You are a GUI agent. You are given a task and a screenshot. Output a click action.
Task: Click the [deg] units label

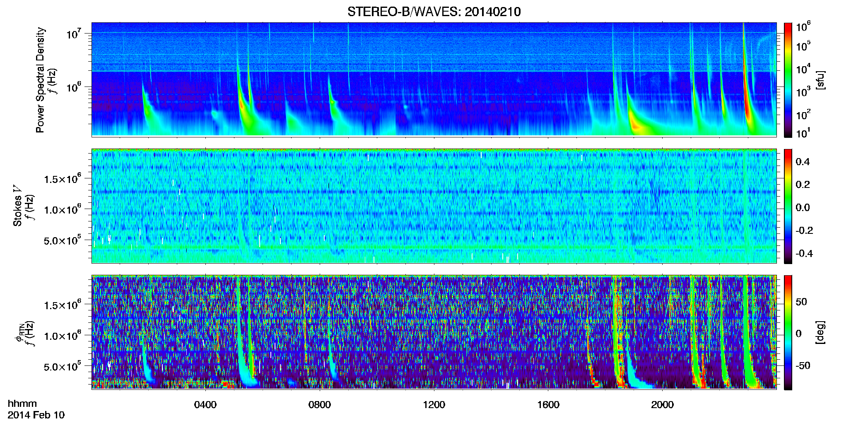point(820,332)
